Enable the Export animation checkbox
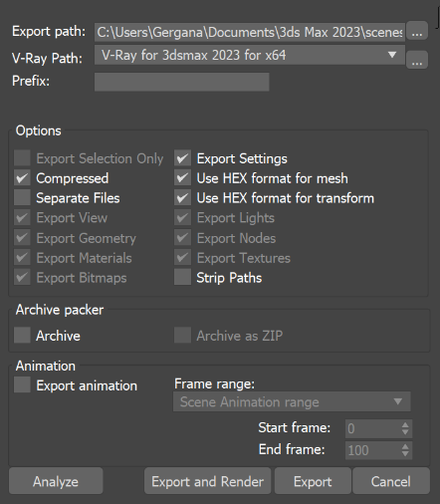 [22, 384]
